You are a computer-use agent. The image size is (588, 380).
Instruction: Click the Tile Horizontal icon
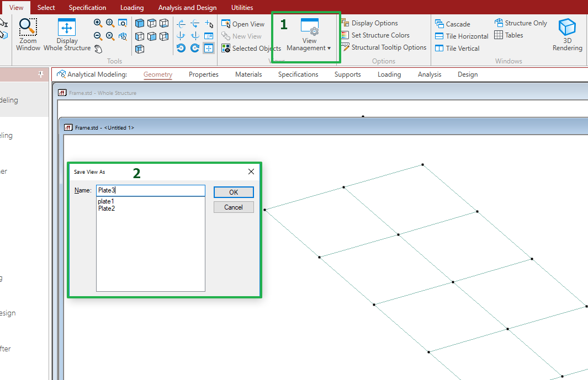439,36
